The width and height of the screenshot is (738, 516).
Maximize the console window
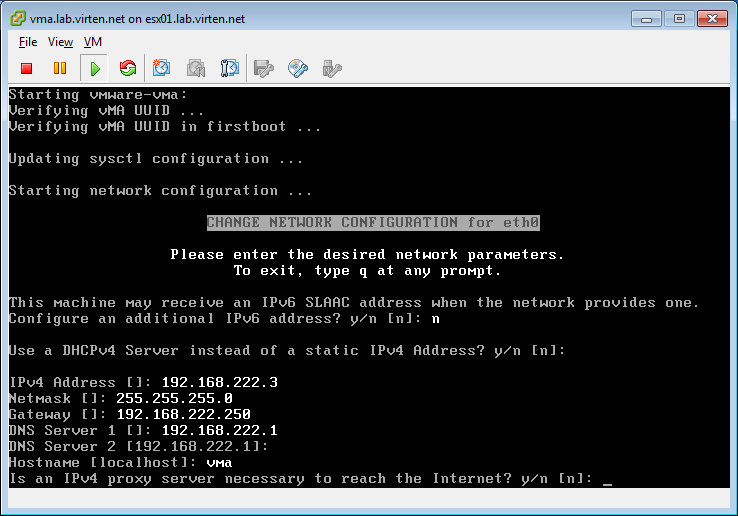click(679, 19)
